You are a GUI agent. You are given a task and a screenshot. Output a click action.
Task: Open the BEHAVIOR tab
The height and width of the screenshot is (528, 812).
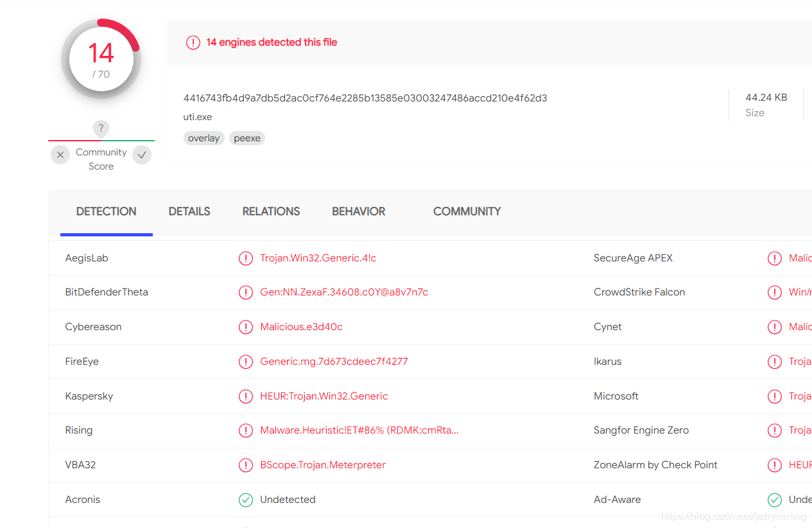point(359,211)
